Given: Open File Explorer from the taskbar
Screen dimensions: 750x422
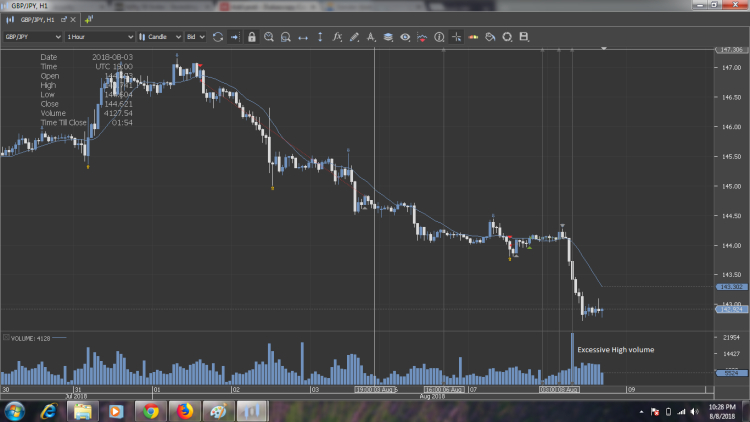Looking at the screenshot, I should coord(83,411).
